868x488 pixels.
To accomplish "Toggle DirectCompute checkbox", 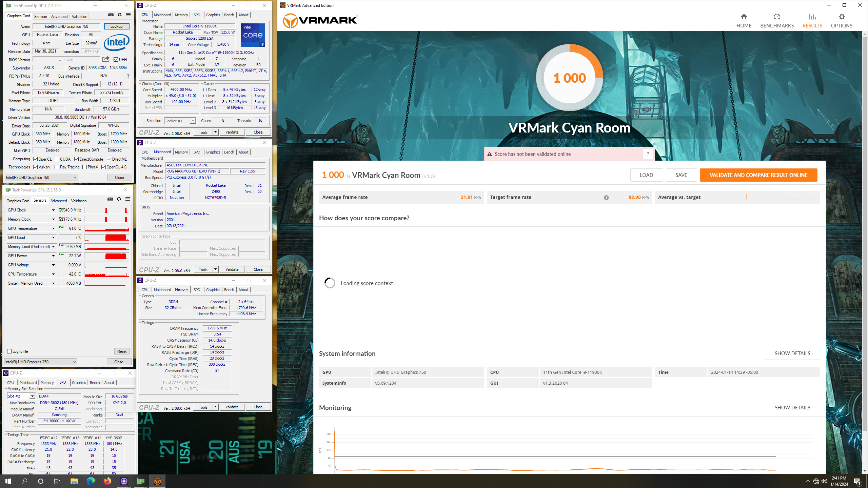I will (77, 159).
